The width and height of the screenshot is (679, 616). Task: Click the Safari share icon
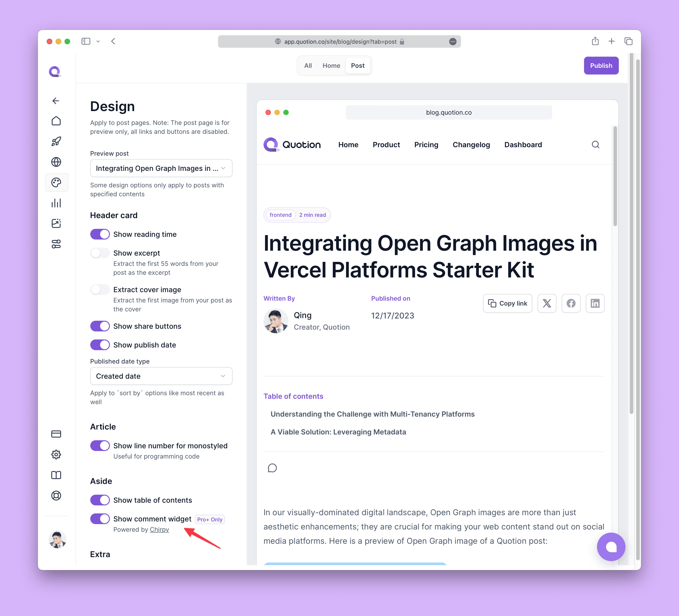click(x=595, y=41)
